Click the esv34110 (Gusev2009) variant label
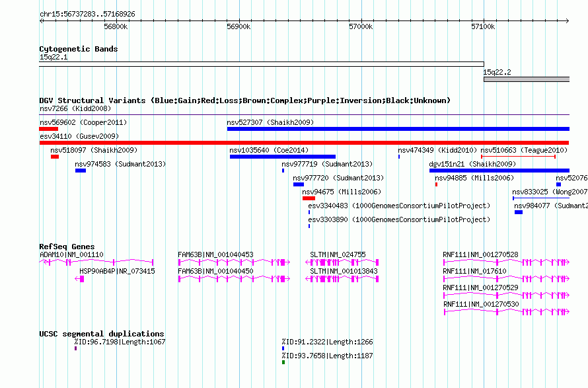The width and height of the screenshot is (588, 388). point(79,136)
